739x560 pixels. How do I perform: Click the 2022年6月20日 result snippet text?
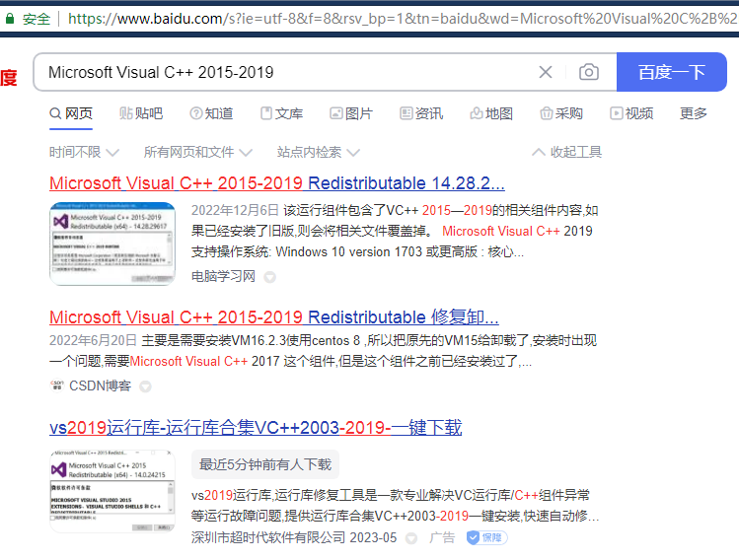click(324, 351)
